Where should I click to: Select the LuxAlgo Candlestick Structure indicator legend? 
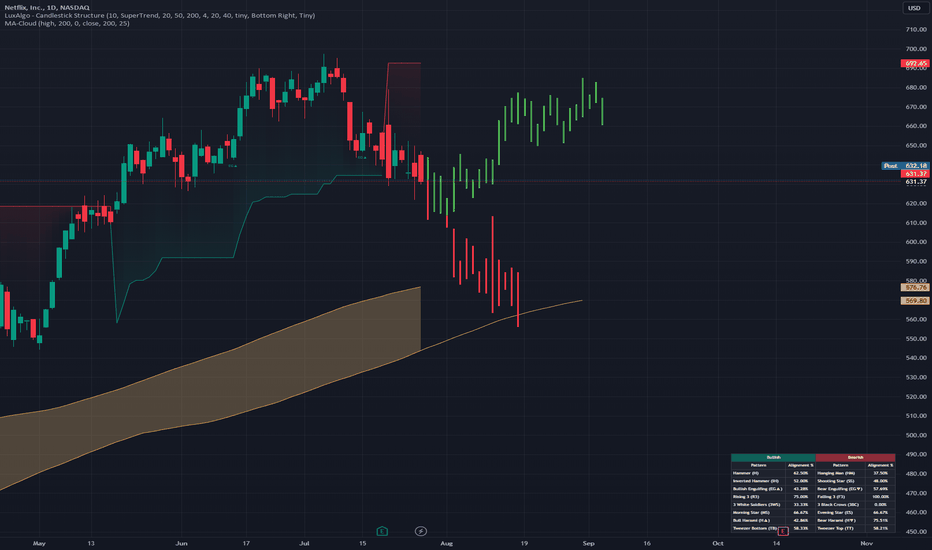[159, 15]
